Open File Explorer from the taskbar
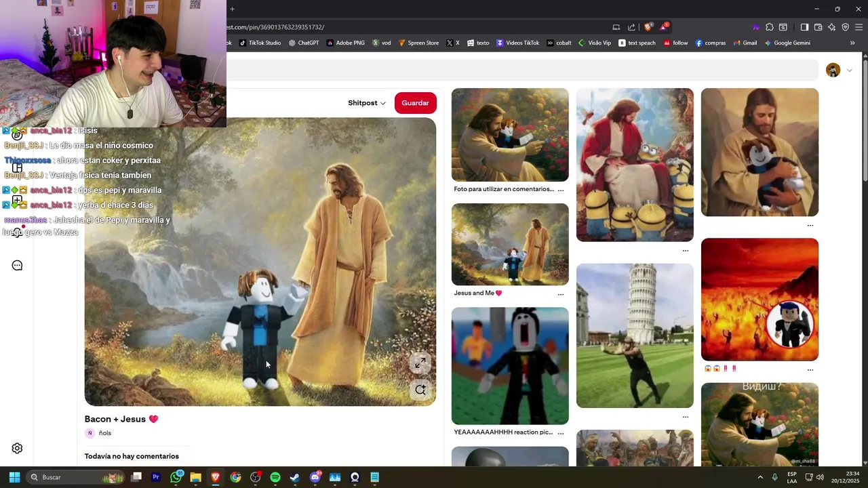 (x=195, y=477)
